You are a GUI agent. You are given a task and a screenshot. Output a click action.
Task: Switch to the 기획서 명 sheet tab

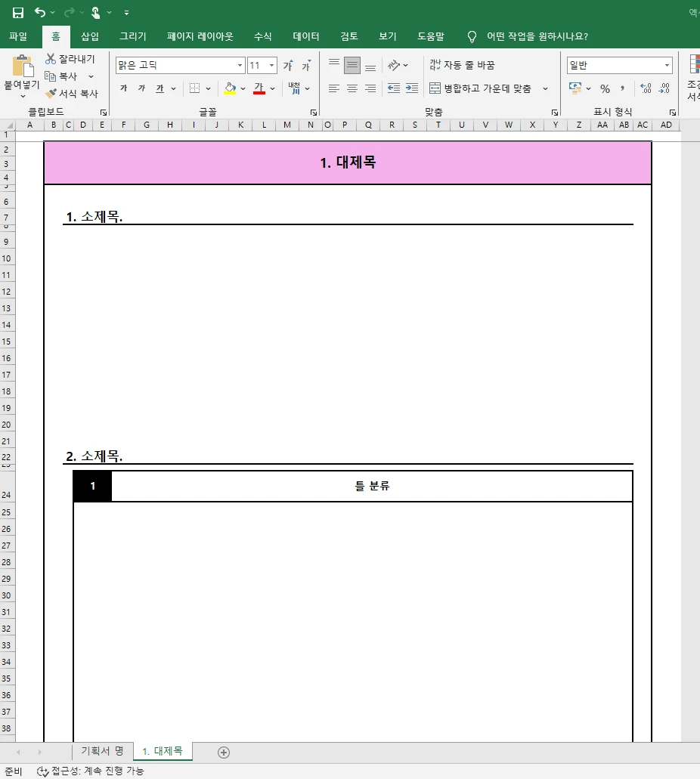pyautogui.click(x=102, y=751)
